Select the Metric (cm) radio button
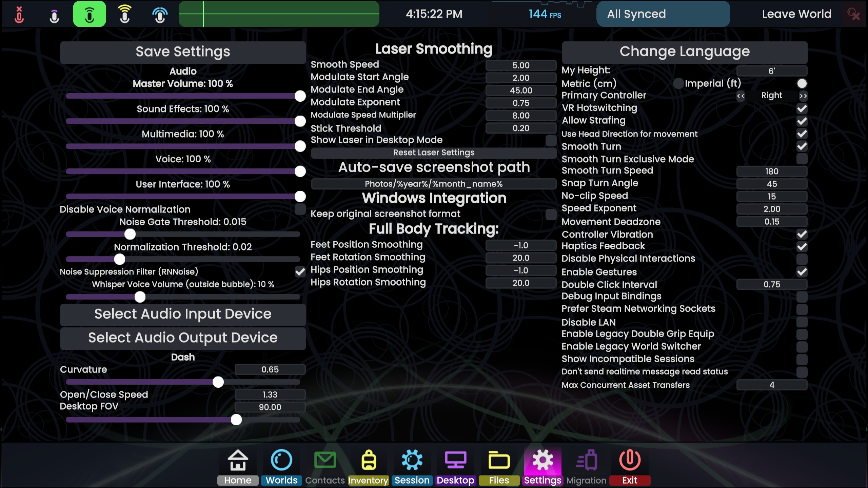This screenshot has height=488, width=868. 678,83
